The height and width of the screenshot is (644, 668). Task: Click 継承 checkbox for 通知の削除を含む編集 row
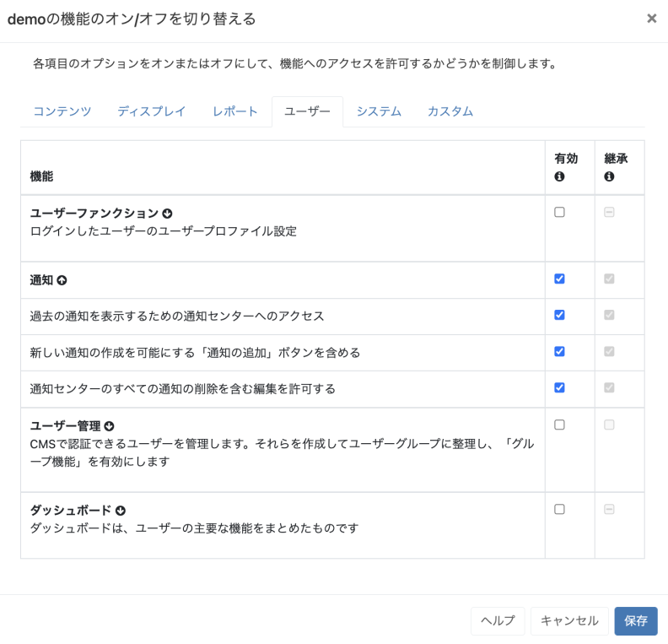tap(609, 388)
